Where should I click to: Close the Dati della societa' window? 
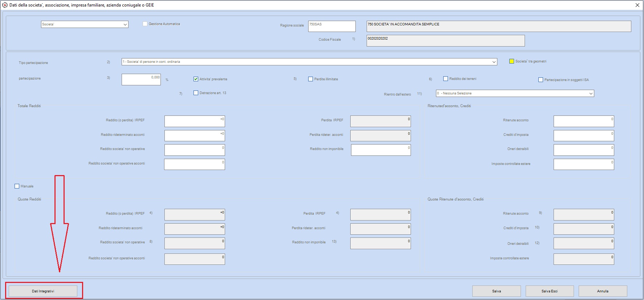coord(637,5)
